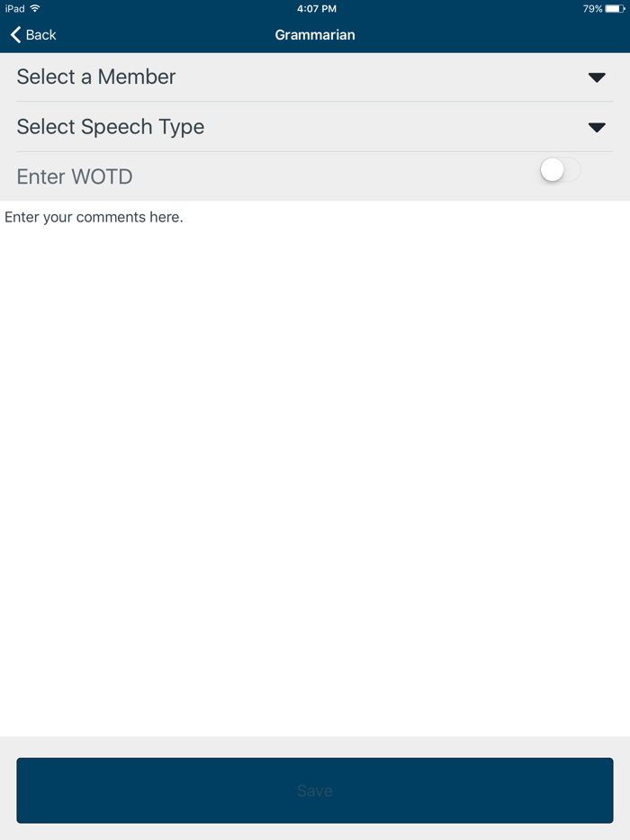This screenshot has height=840, width=630.
Task: Tap the 'Enter your comments here.' placeholder text
Action: pos(94,217)
